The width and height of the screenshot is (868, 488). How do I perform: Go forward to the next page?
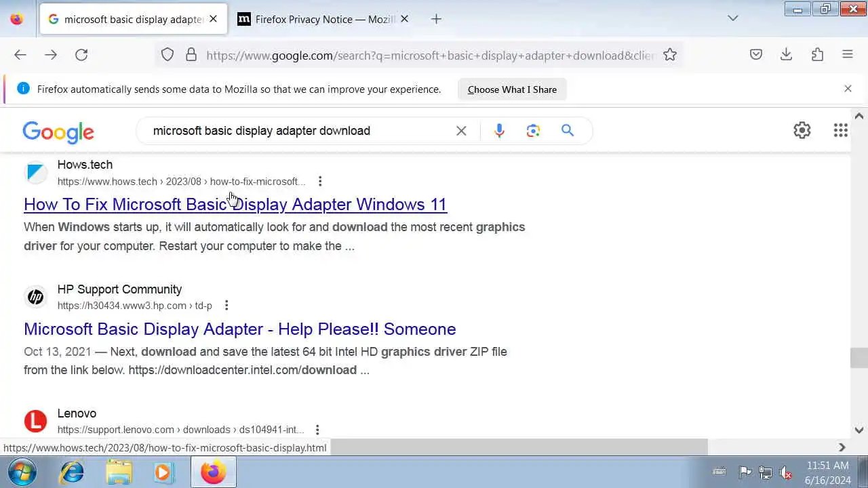click(x=51, y=55)
